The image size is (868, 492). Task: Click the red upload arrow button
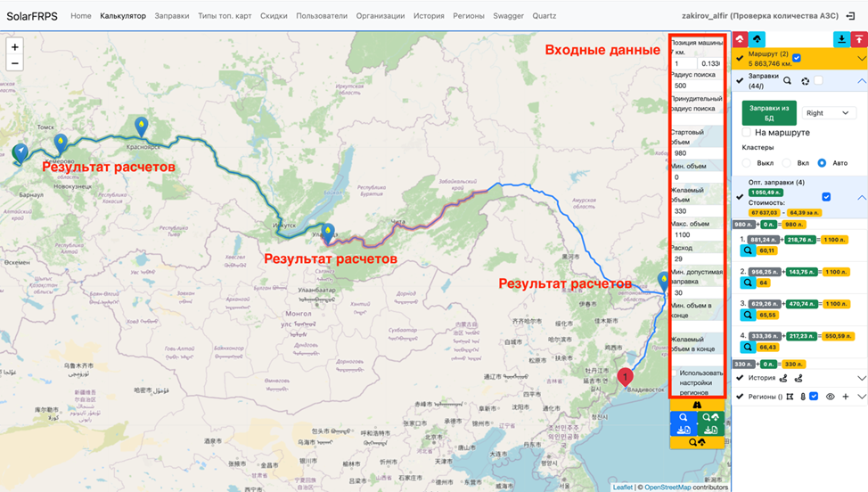click(858, 39)
